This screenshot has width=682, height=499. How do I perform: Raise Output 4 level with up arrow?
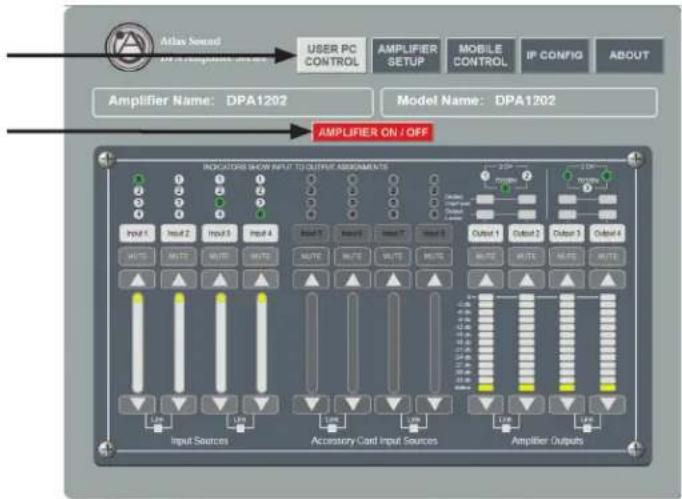click(608, 280)
